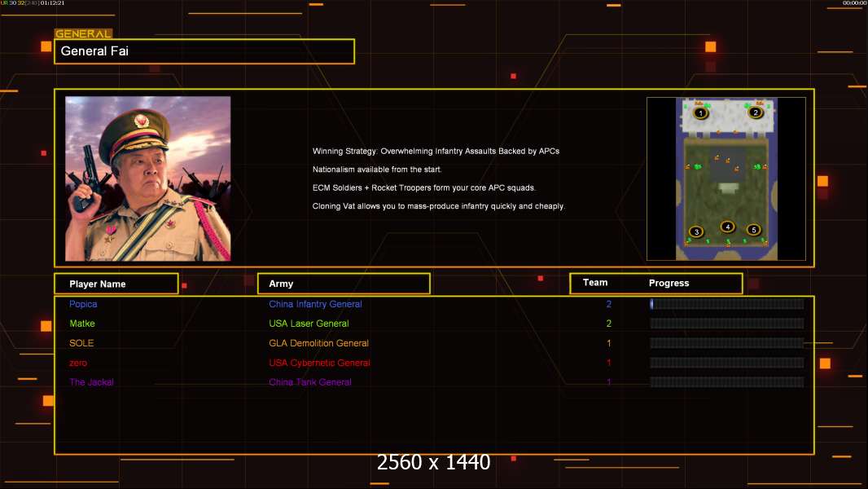
Task: Click the 00:00:00 timer at top-right
Action: pos(854,2)
